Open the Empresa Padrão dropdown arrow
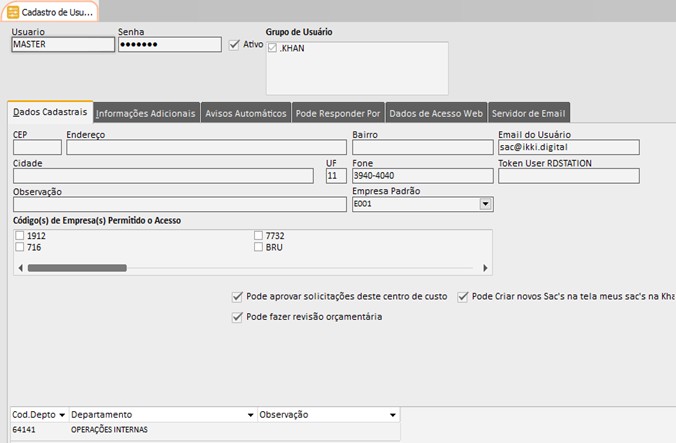This screenshot has height=443, width=676. [485, 204]
